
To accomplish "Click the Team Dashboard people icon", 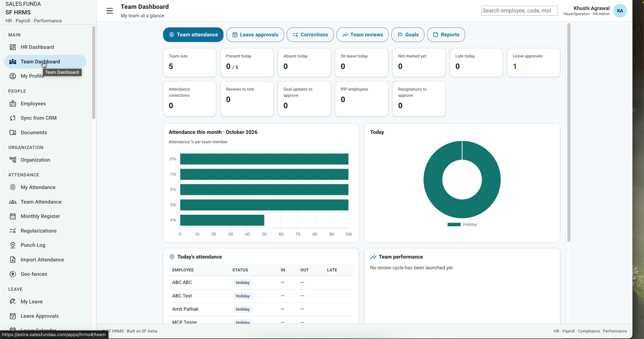I will tap(13, 62).
